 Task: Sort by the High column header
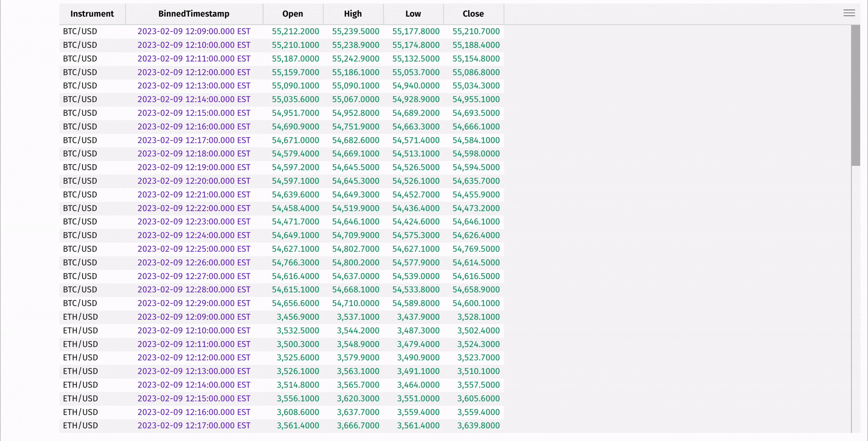[353, 14]
